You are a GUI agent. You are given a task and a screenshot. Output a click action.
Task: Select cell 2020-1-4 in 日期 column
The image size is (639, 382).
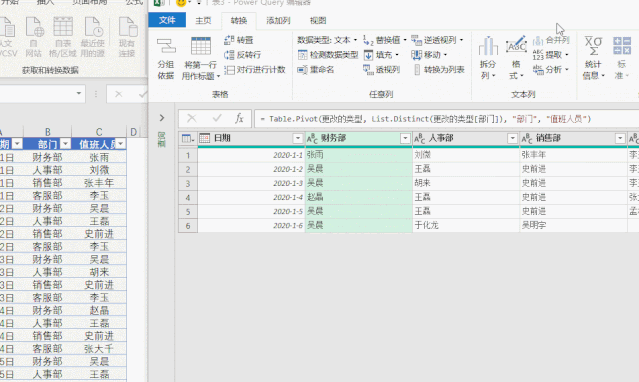251,197
